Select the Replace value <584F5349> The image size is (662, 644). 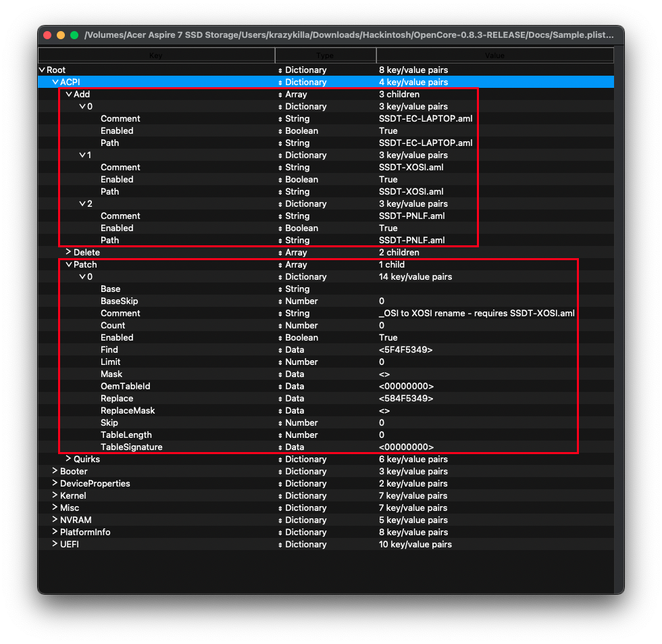pyautogui.click(x=405, y=399)
